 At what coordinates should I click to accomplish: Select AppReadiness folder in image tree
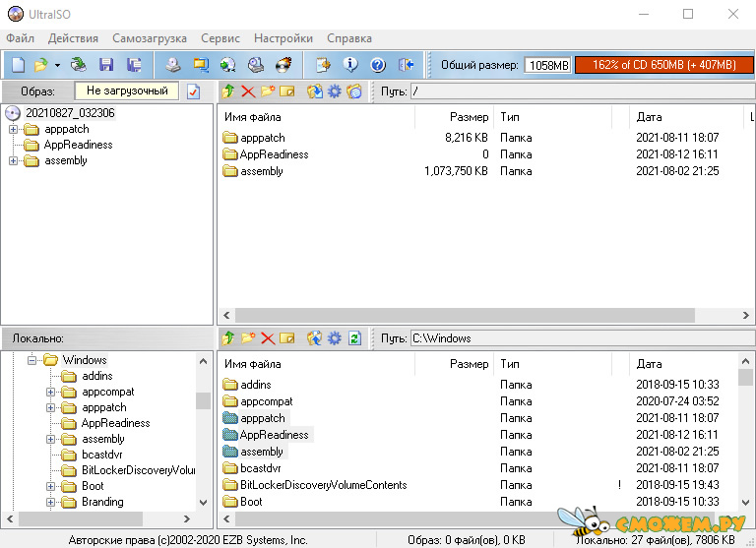[x=78, y=145]
